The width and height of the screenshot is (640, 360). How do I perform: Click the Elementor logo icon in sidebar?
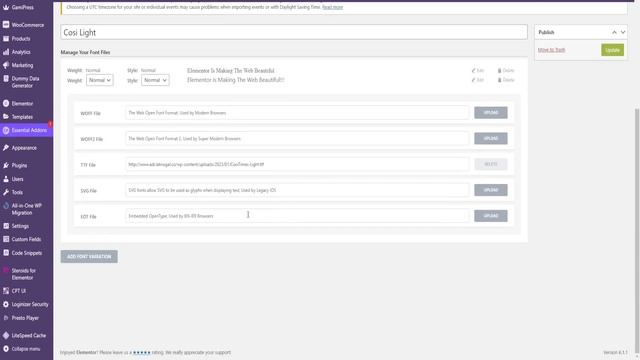[6, 104]
